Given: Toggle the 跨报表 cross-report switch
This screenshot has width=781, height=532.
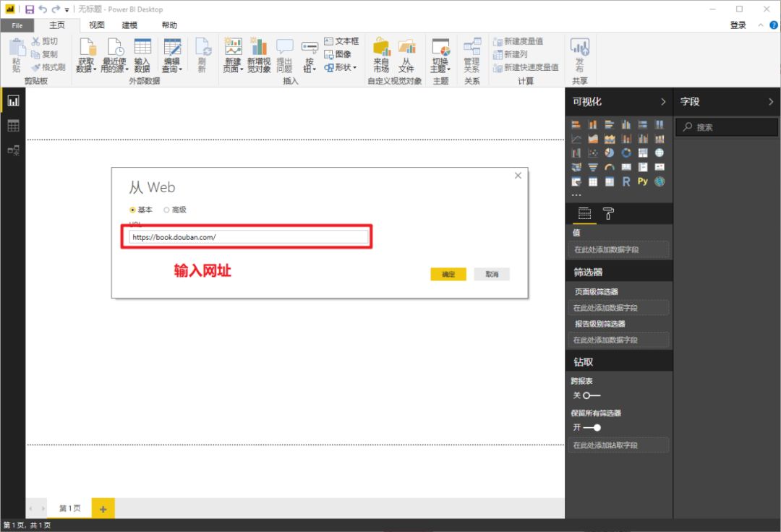Looking at the screenshot, I should coord(592,395).
